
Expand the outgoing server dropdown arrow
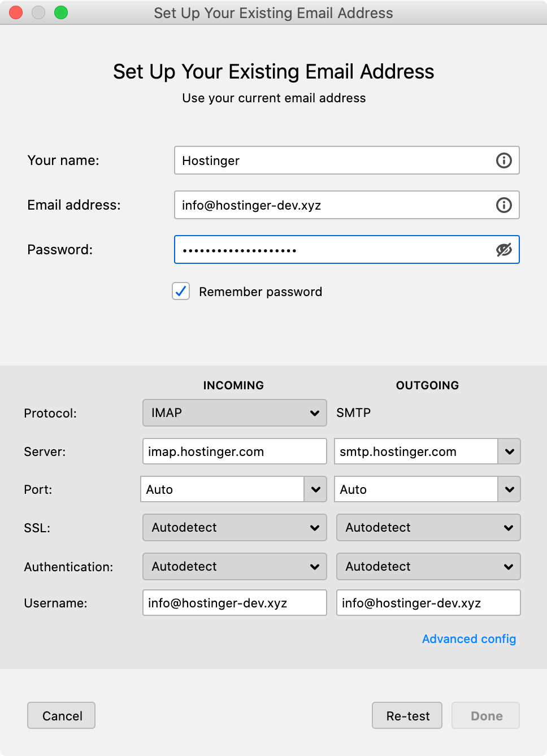click(x=509, y=451)
